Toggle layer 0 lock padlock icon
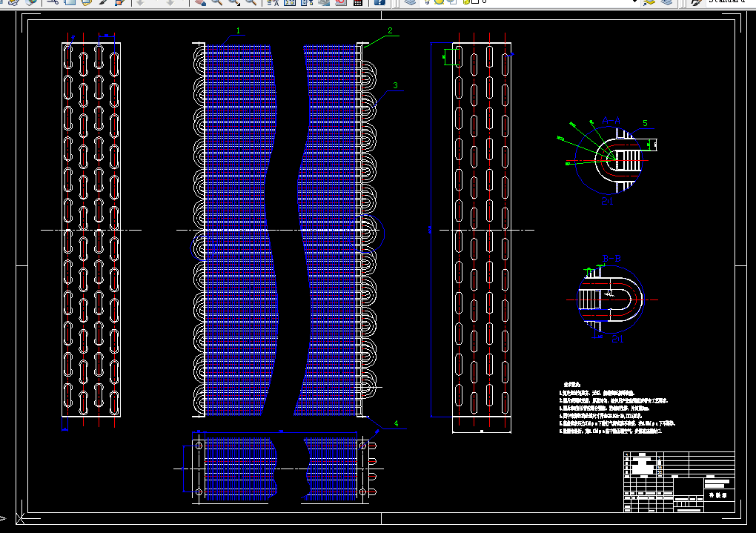Viewport: 756px width, 533px height. point(466,1)
